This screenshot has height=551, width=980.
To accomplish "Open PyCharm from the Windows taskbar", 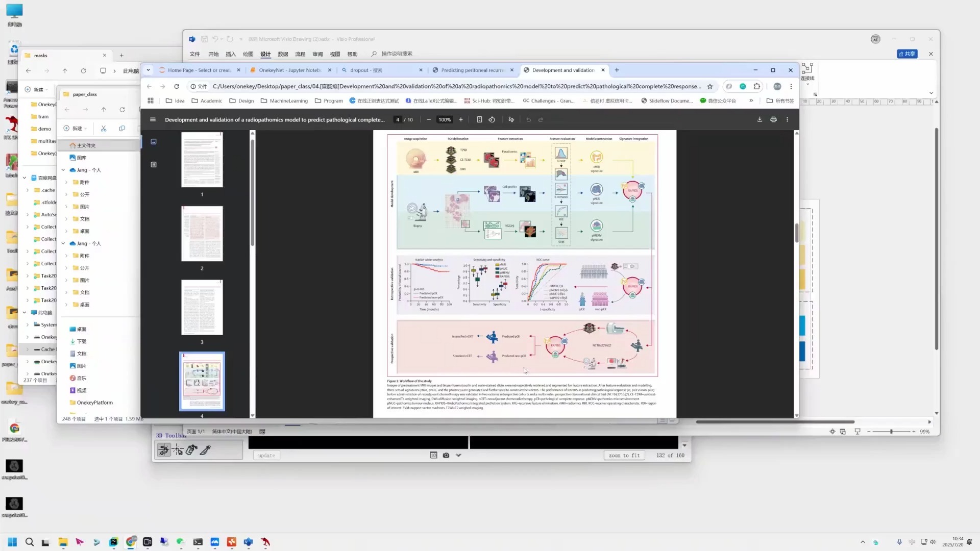I will [113, 542].
